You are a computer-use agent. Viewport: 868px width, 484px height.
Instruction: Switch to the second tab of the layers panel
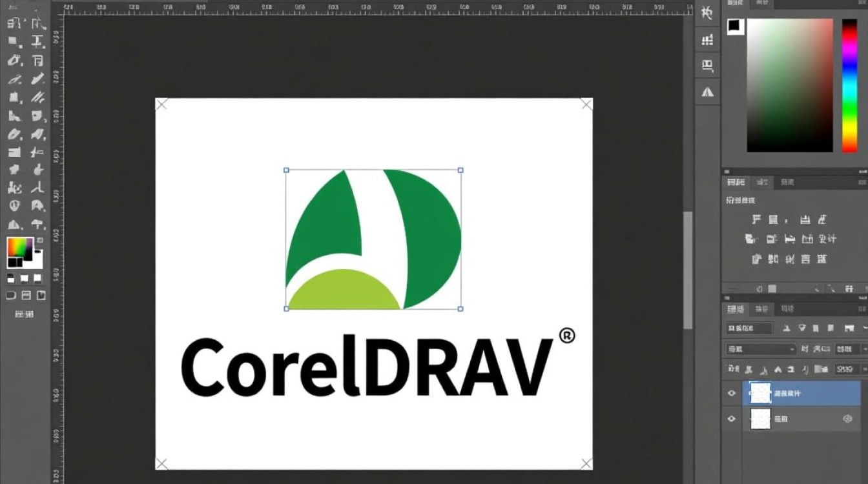(762, 309)
